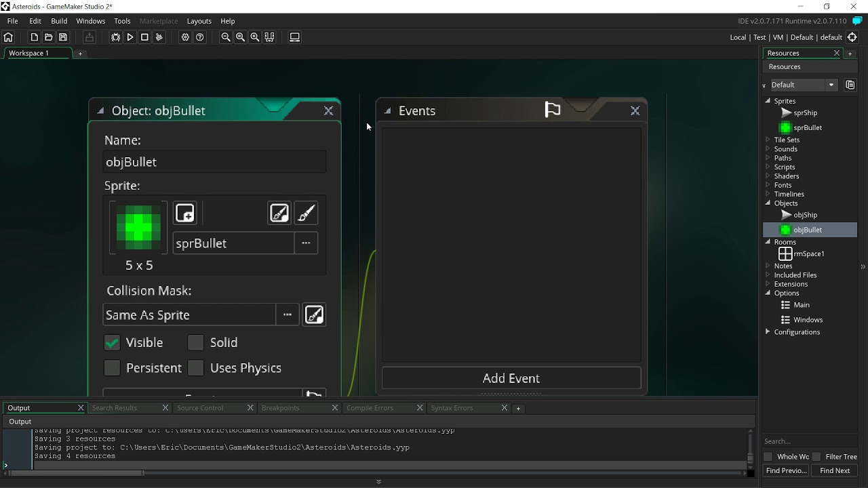Click the flag icon on Events window
Viewport: 868px width, 488px height.
coord(553,110)
